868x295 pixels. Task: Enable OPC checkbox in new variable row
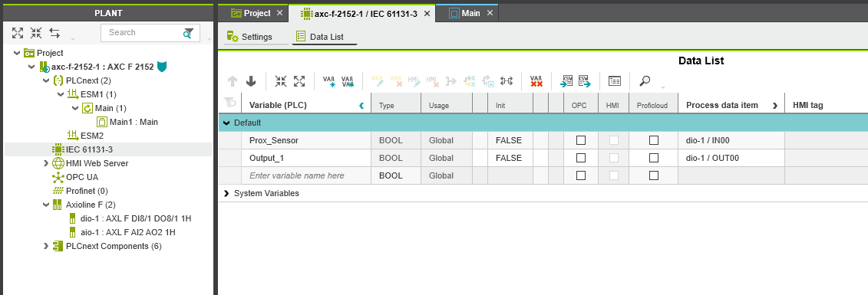[581, 175]
